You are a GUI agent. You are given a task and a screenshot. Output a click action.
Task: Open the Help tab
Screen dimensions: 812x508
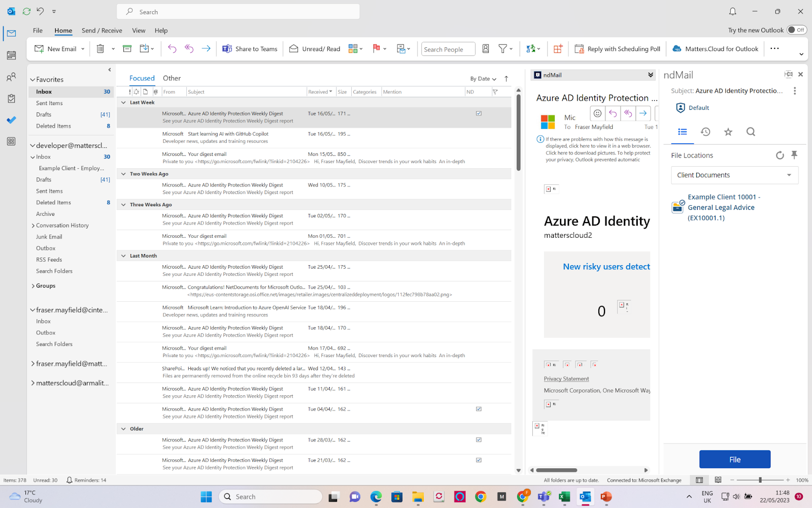161,30
